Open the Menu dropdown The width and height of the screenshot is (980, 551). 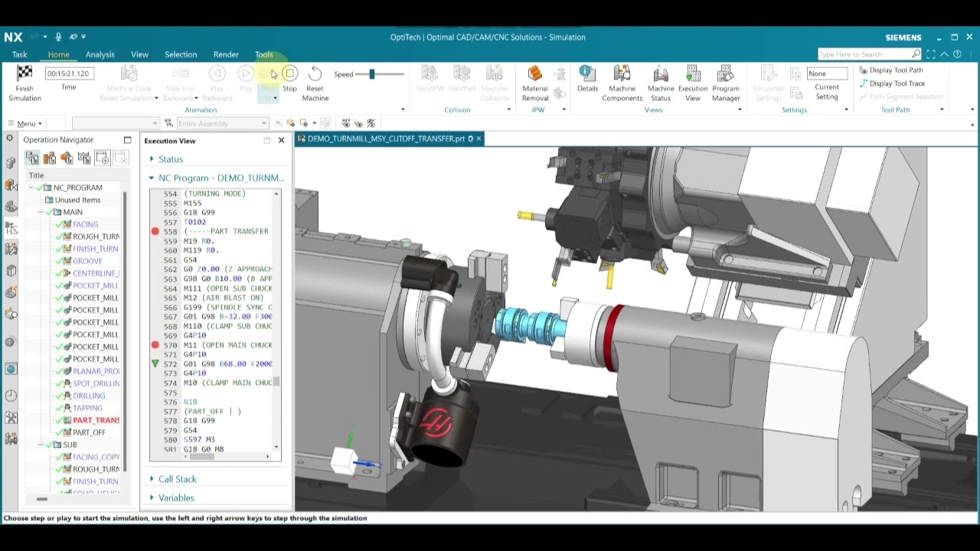(25, 123)
